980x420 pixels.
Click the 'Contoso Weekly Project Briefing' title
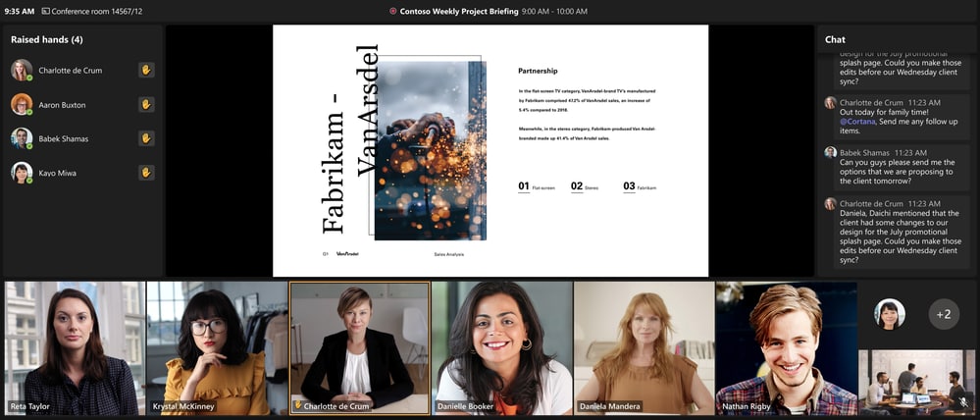click(459, 11)
